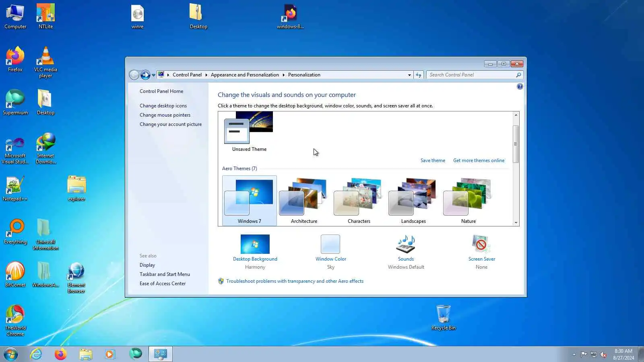The height and width of the screenshot is (362, 644).
Task: Select the Internet Download Manager shortcut
Action: [45, 149]
